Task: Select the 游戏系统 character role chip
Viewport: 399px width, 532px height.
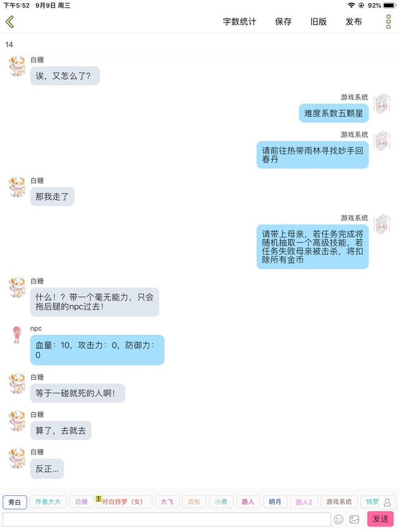Action: [339, 502]
